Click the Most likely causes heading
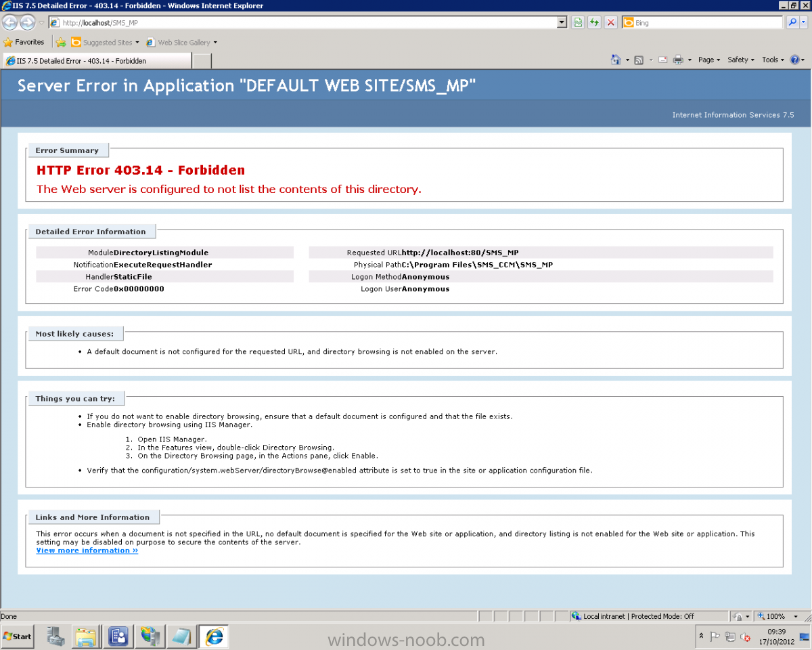Image resolution: width=812 pixels, height=650 pixels. click(x=75, y=334)
